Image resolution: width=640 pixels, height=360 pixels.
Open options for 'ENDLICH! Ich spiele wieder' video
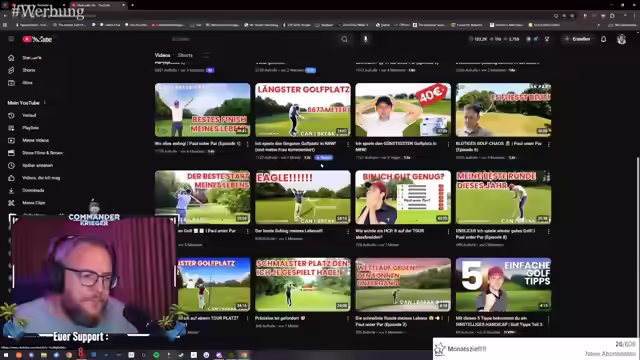tap(549, 231)
